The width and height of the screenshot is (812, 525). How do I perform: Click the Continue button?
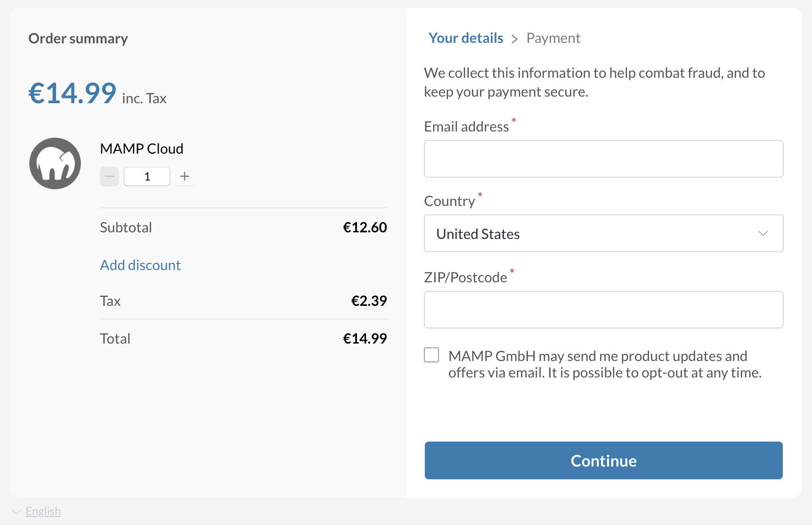coord(603,460)
